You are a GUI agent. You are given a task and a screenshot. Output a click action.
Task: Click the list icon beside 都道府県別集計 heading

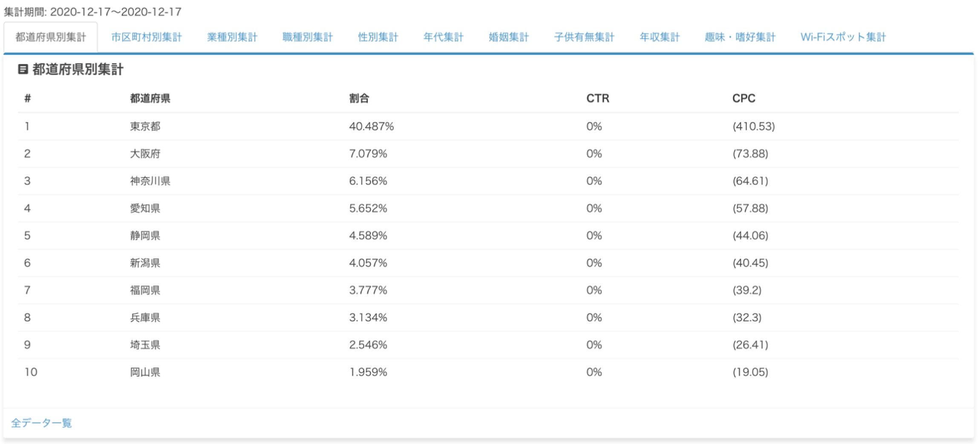click(x=23, y=69)
